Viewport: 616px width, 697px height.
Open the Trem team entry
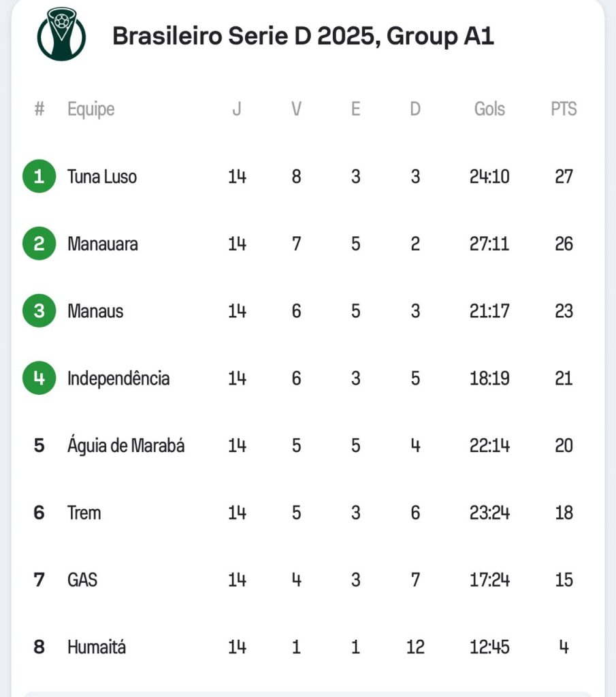click(x=84, y=513)
